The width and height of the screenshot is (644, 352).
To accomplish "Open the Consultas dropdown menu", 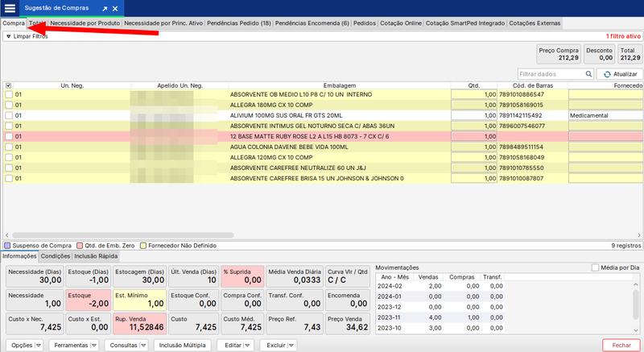I will tap(142, 345).
